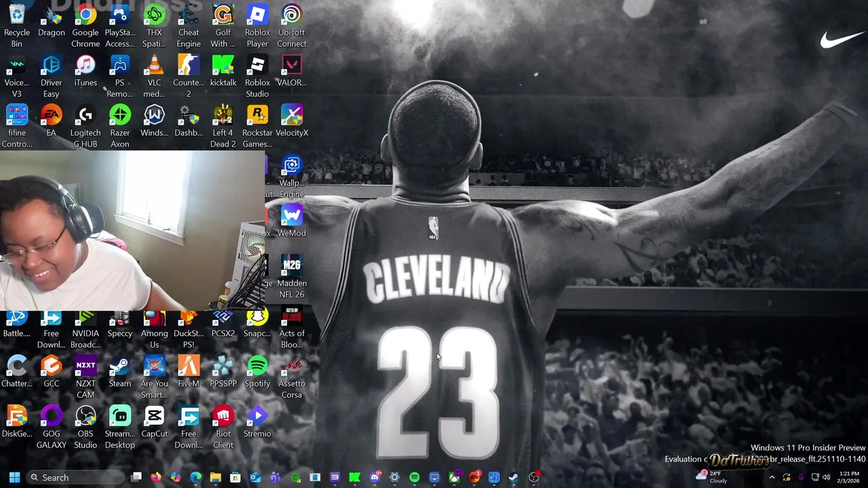Open the OBS Studio desktop shortcut

(85, 427)
